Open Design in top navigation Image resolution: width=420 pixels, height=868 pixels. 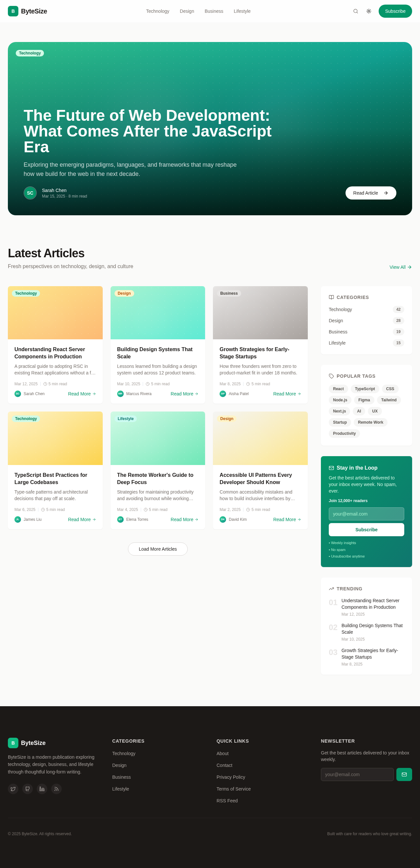point(187,11)
